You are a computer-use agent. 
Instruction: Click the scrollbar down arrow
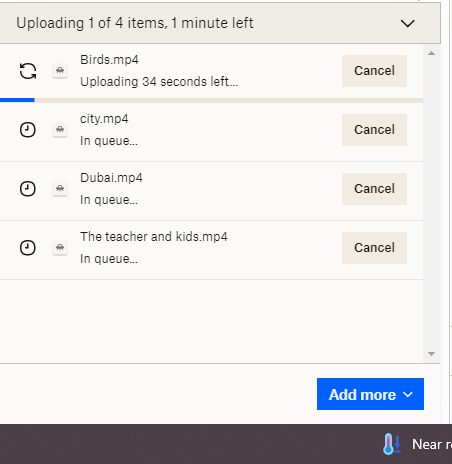click(x=431, y=354)
